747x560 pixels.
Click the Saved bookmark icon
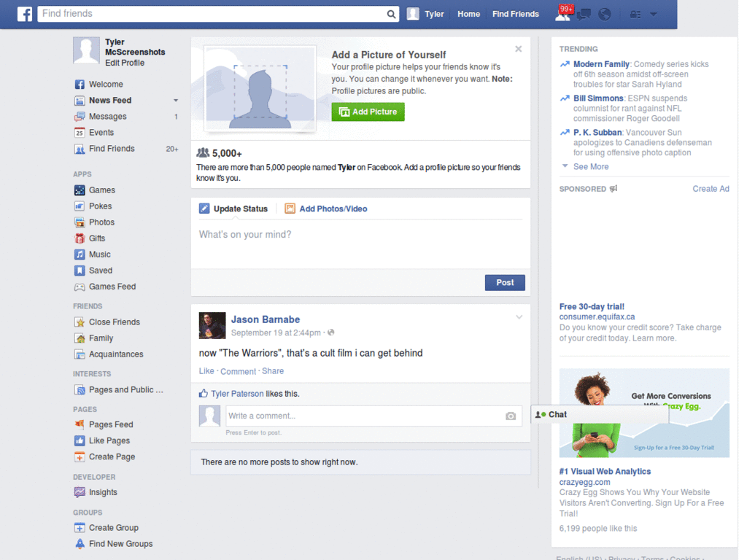click(80, 271)
